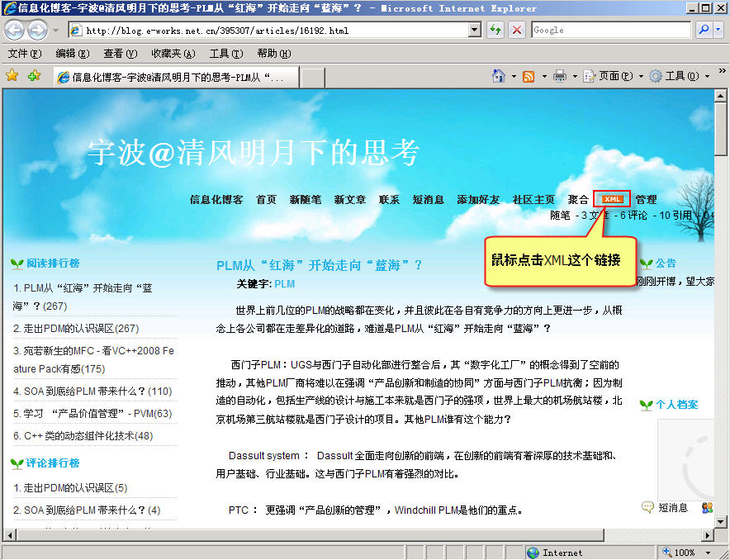Click the blog title 宇波@清风明月下的思考
This screenshot has width=730, height=560.
(x=254, y=152)
